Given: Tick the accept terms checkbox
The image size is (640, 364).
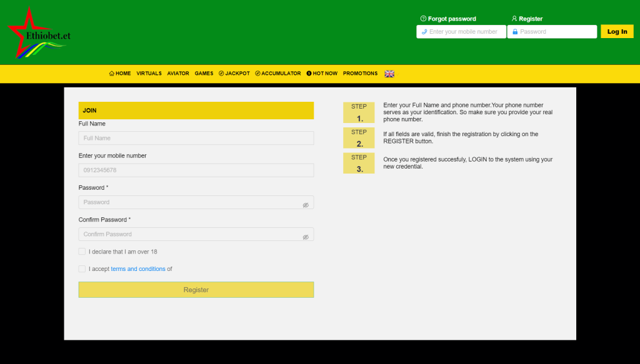Looking at the screenshot, I should [x=82, y=268].
